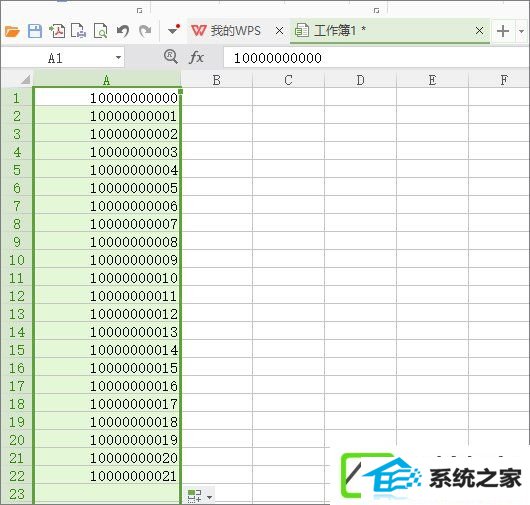
Task: Click the zoom magnifier icon beside fx
Action: pyautogui.click(x=171, y=56)
